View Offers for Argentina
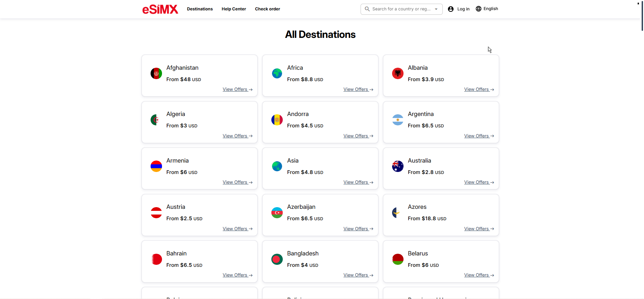The image size is (644, 299). pyautogui.click(x=479, y=136)
